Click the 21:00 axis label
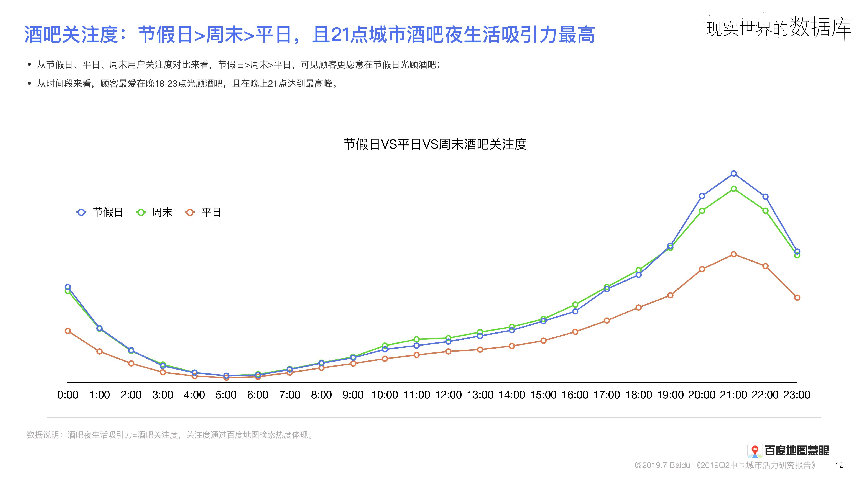Image resolution: width=868 pixels, height=488 pixels. click(x=733, y=395)
